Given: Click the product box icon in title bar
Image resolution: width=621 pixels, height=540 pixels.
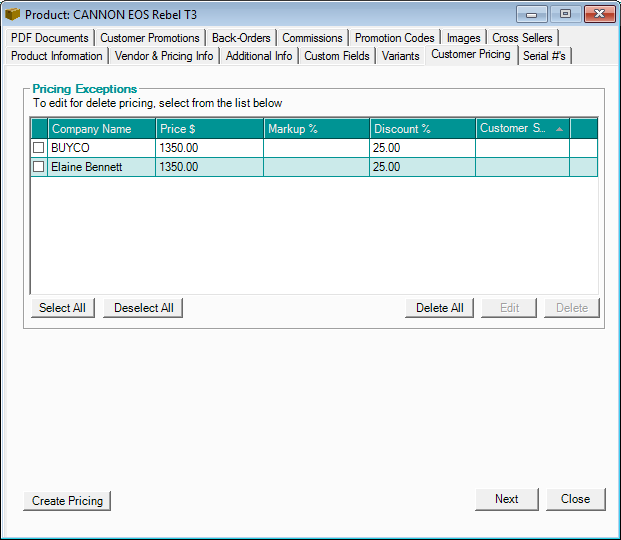Looking at the screenshot, I should click(x=13, y=15).
